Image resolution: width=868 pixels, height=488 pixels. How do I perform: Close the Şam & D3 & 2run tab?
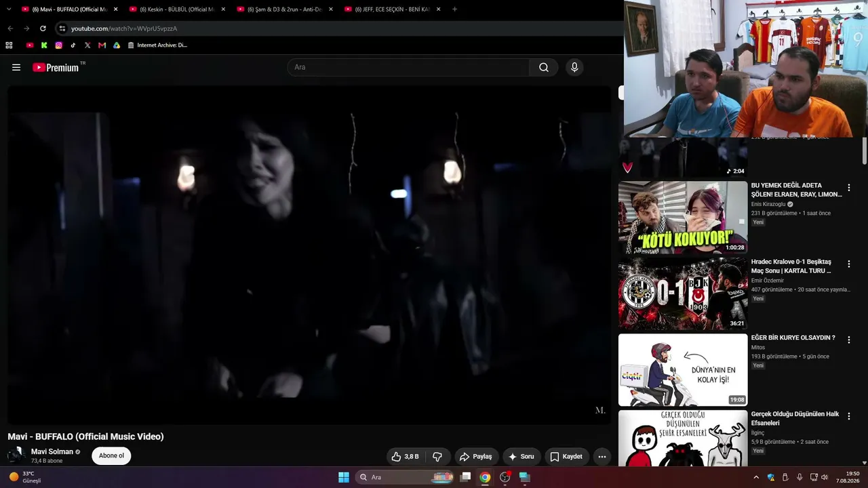coord(331,9)
